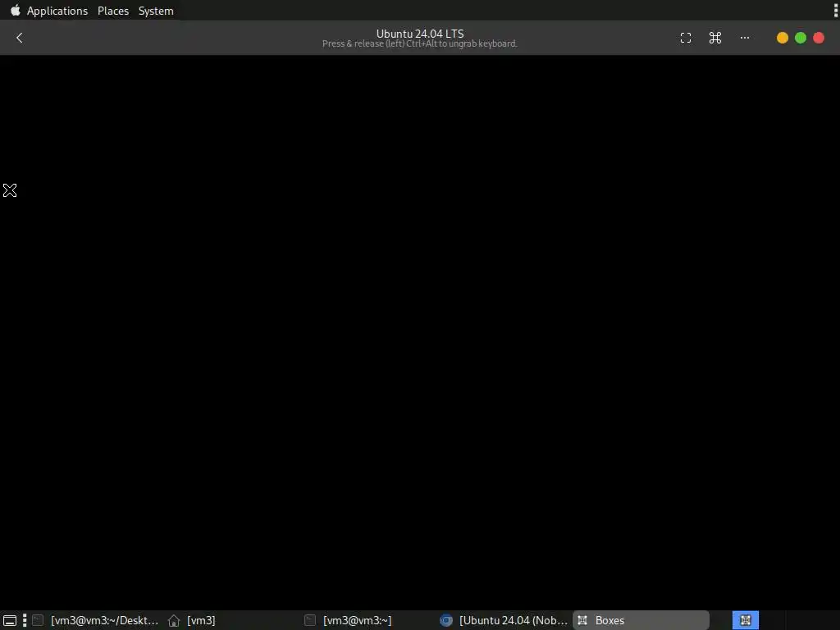Switch to vm3@vm3:~/Deskt... terminal window

pos(95,620)
